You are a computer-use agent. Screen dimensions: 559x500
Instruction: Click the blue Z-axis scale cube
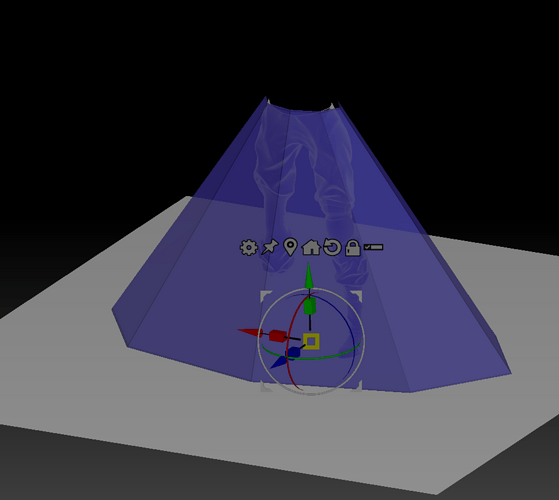click(x=293, y=352)
